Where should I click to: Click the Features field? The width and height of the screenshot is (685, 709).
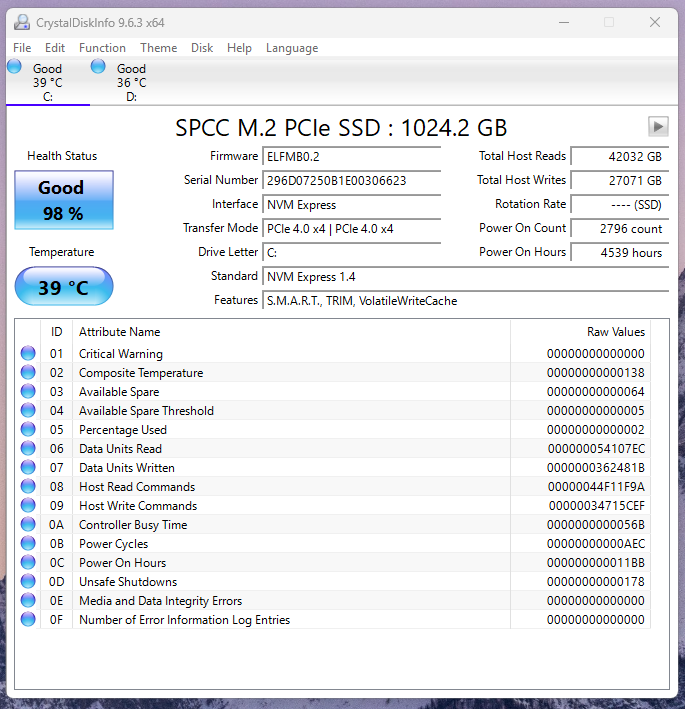coord(465,300)
